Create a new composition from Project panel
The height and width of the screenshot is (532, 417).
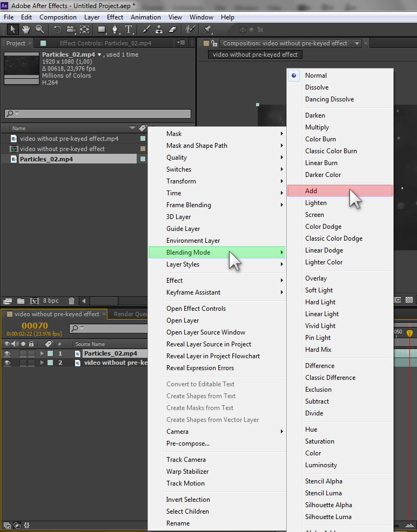pyautogui.click(x=34, y=301)
